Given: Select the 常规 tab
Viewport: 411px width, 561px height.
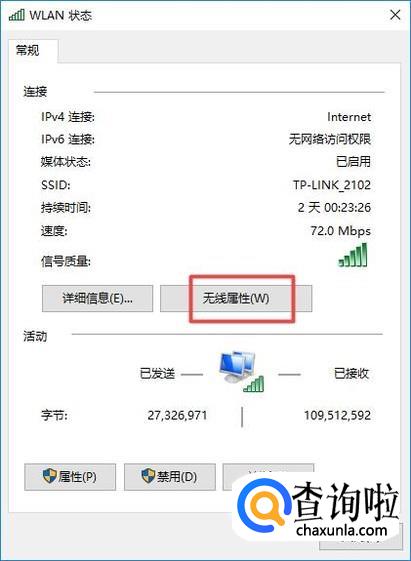Looking at the screenshot, I should click(x=28, y=50).
